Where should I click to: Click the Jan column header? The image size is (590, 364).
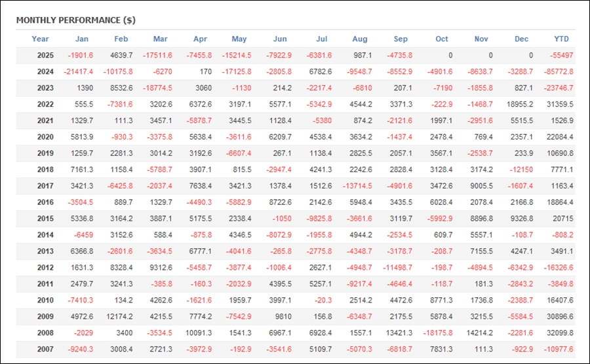[x=82, y=39]
